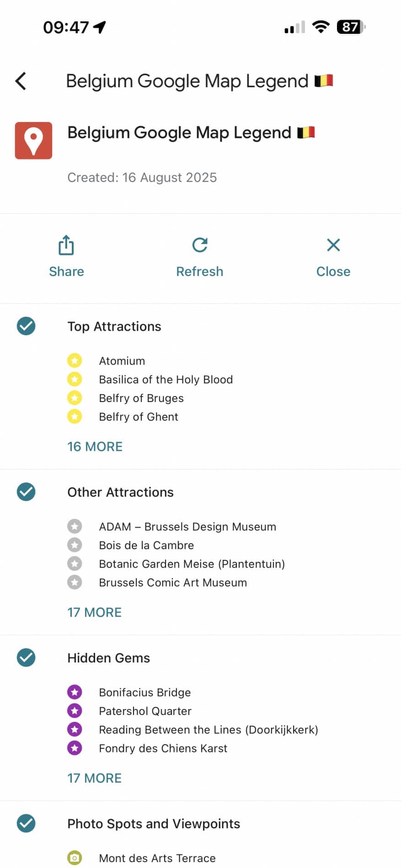Disable Photo Spots and Viewpoints layer
Image resolution: width=401 pixels, height=868 pixels.
point(26,823)
